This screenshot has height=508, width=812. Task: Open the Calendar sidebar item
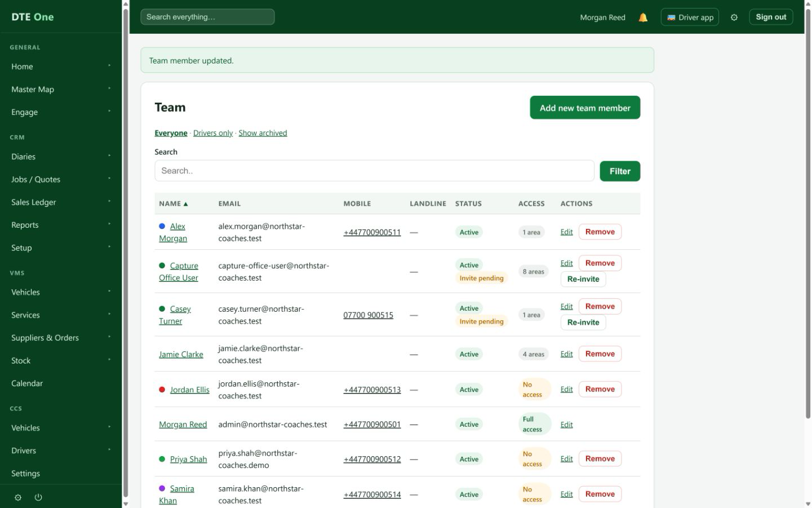point(61,383)
